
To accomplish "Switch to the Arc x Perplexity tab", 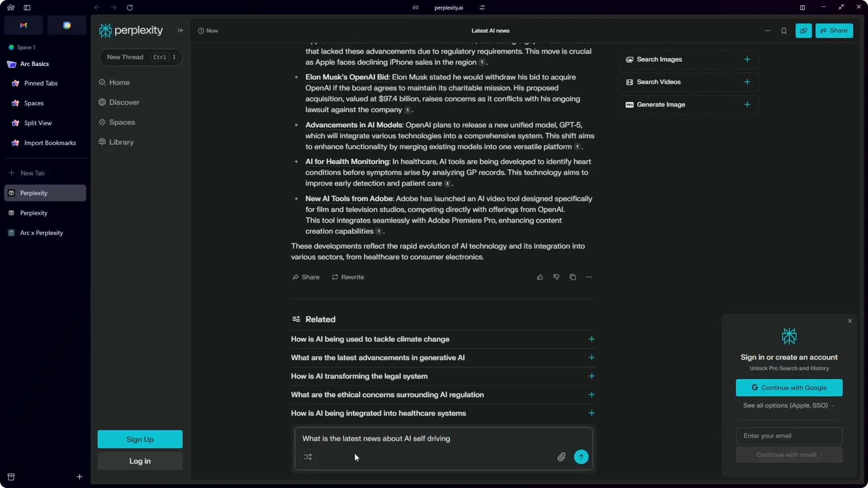I will pyautogui.click(x=41, y=233).
